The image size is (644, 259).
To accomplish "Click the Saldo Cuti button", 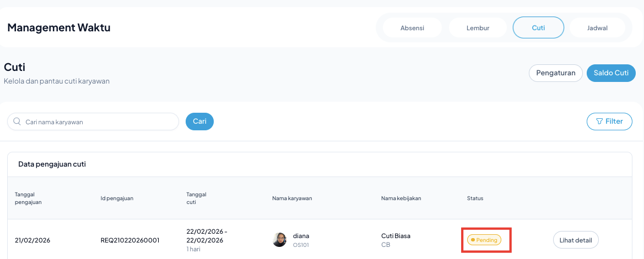I will point(611,73).
